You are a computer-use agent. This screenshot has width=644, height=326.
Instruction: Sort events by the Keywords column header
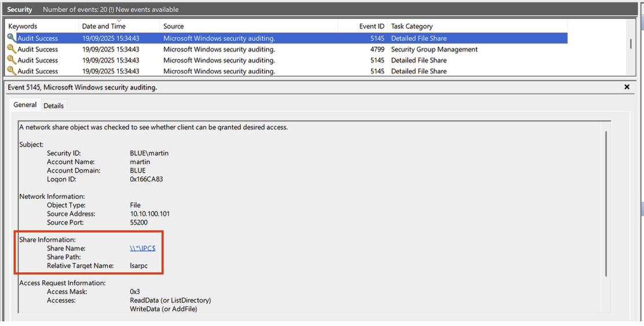pyautogui.click(x=23, y=26)
